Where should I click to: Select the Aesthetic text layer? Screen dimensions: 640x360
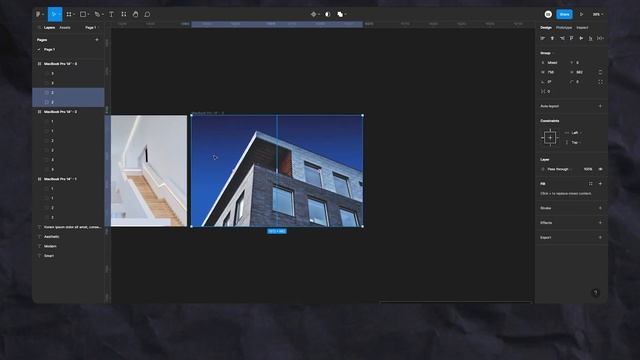[x=51, y=237]
